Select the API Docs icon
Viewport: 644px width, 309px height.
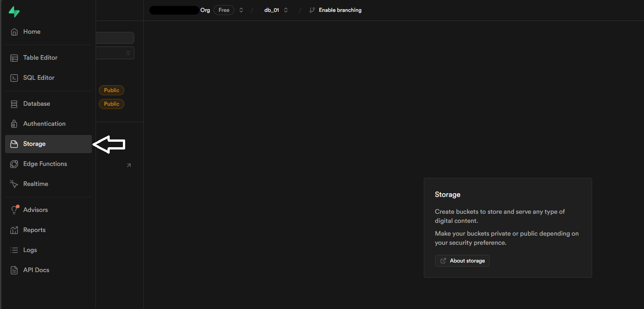[14, 270]
